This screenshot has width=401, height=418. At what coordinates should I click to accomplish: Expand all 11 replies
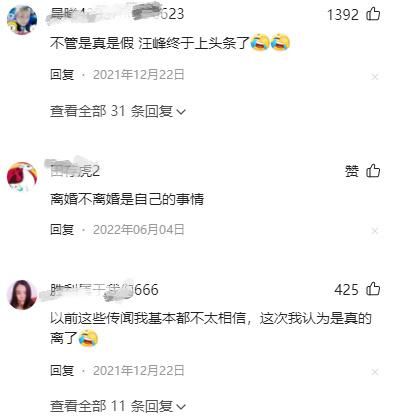[x=117, y=406]
